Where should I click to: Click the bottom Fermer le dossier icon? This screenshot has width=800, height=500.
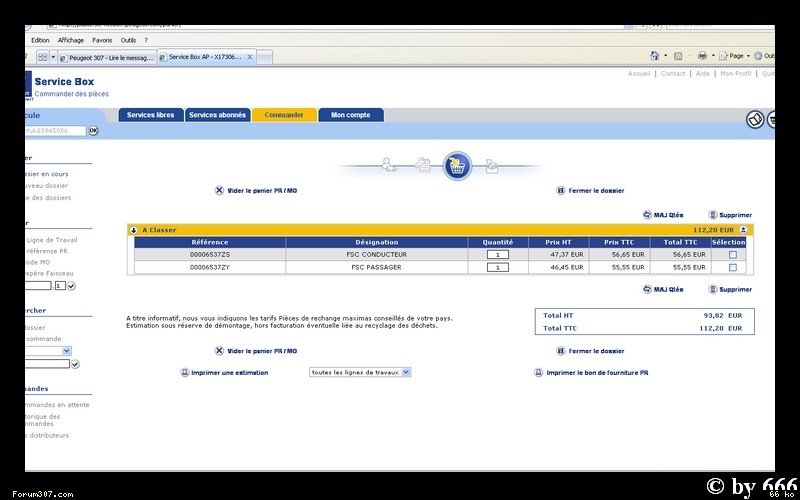pos(560,351)
